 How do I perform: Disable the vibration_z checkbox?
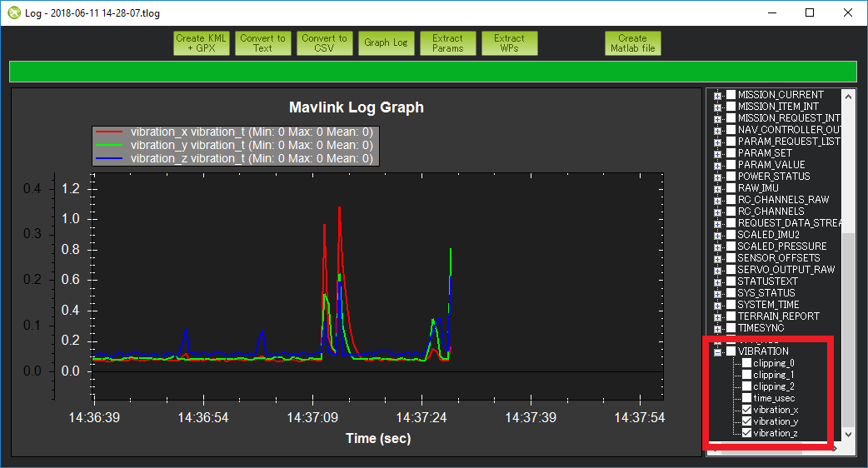746,433
